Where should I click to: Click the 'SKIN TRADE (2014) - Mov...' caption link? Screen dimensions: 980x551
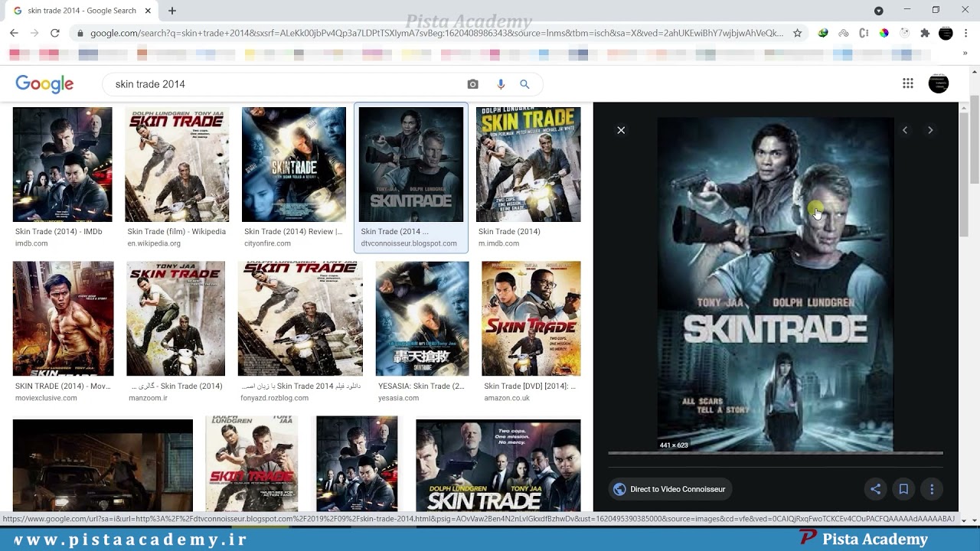click(63, 386)
